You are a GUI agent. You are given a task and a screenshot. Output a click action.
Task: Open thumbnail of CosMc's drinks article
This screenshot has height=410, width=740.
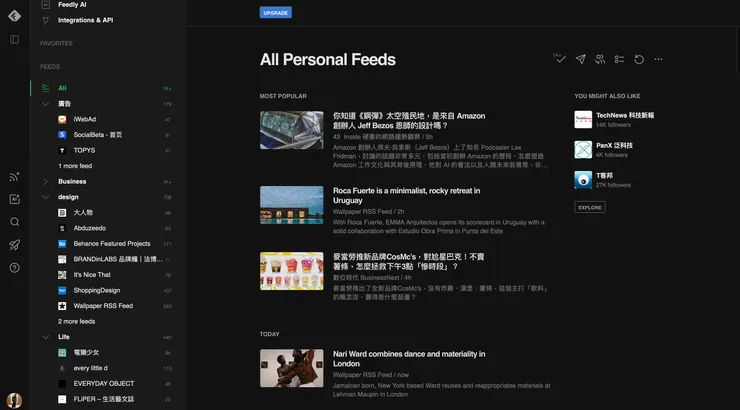click(292, 271)
